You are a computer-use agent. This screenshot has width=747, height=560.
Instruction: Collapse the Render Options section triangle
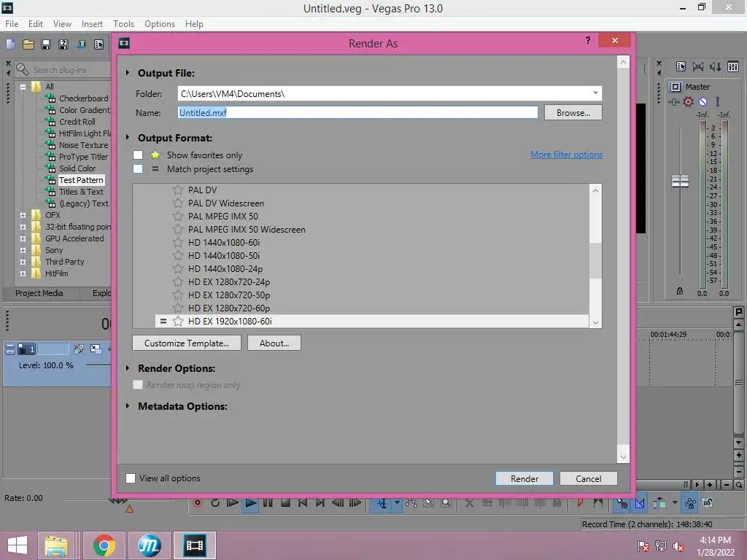(128, 368)
